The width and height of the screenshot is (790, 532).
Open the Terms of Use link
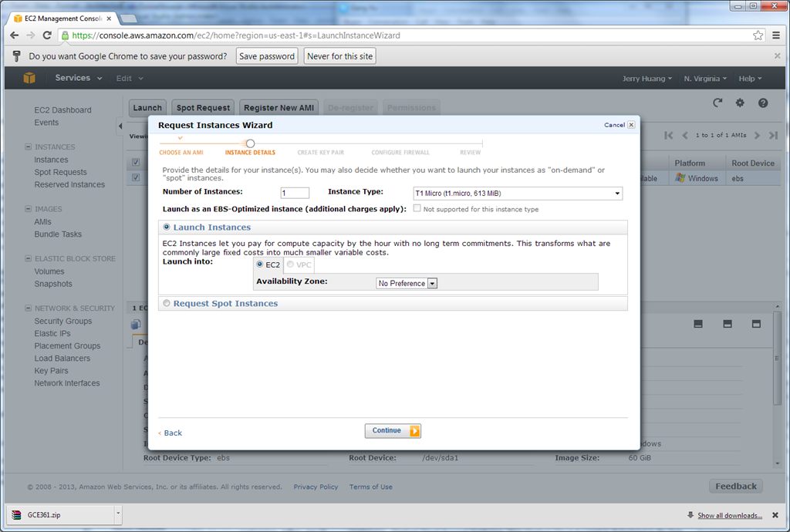point(371,487)
